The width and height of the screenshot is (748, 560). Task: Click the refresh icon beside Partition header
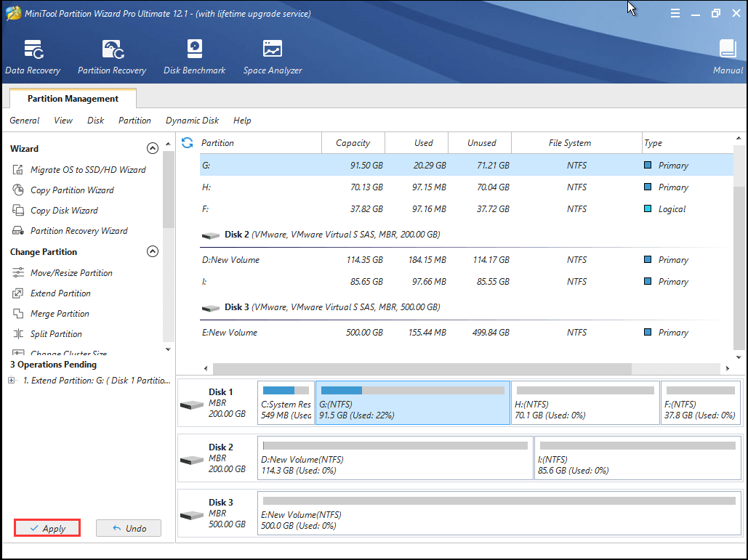pos(188,142)
